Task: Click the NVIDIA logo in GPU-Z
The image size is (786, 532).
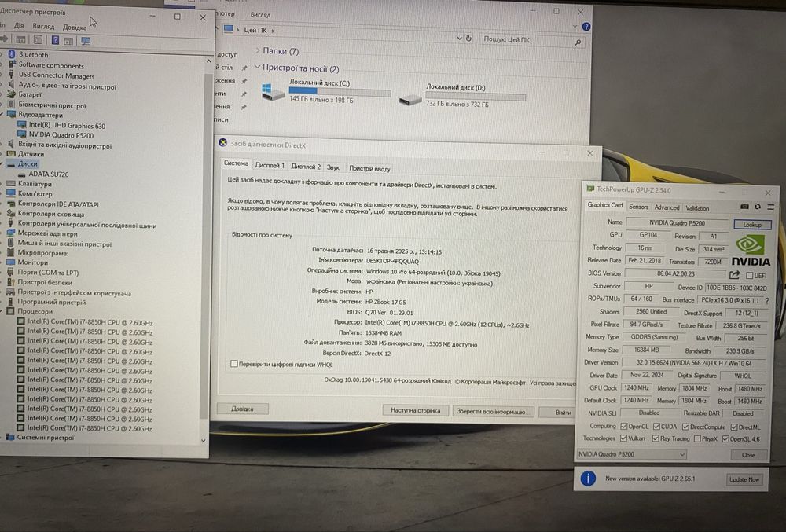Action: coord(751,249)
